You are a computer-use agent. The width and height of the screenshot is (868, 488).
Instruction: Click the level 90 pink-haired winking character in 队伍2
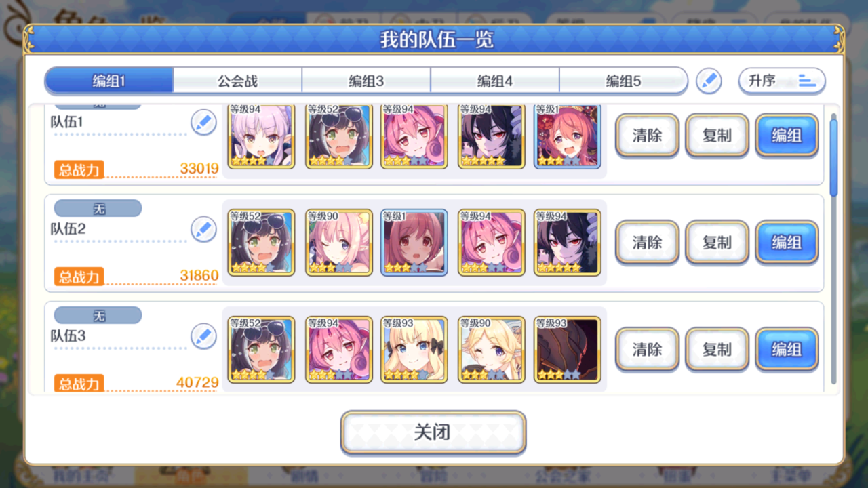click(x=338, y=242)
